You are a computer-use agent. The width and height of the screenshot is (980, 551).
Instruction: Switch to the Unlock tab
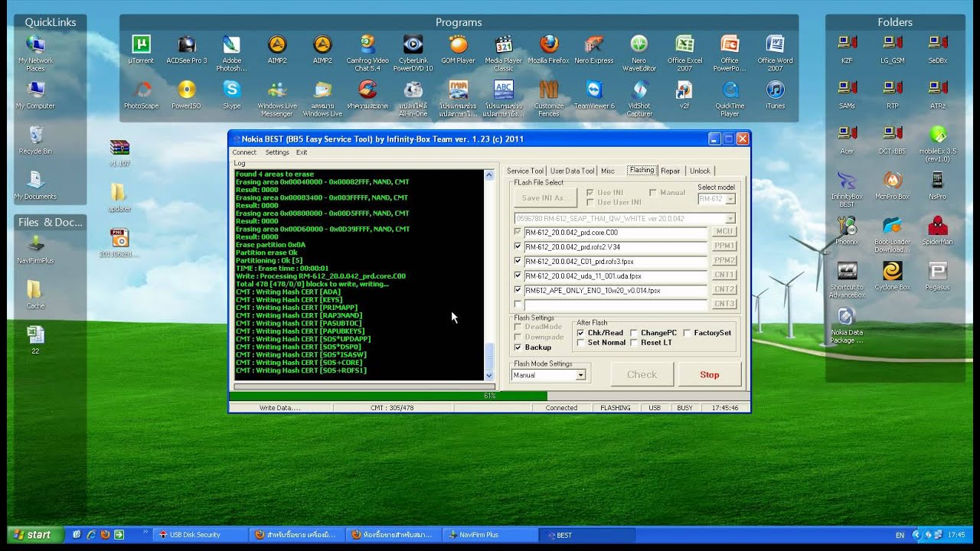click(x=700, y=171)
